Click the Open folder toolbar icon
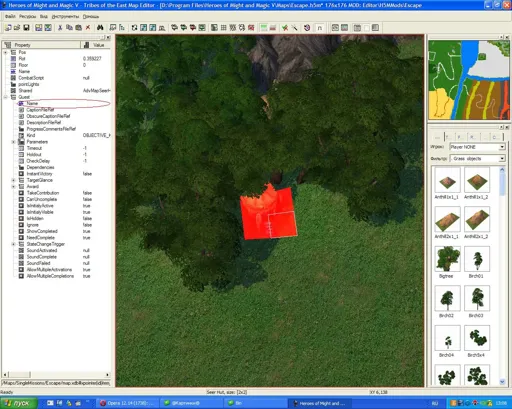This screenshot has height=409, width=512. point(17,28)
